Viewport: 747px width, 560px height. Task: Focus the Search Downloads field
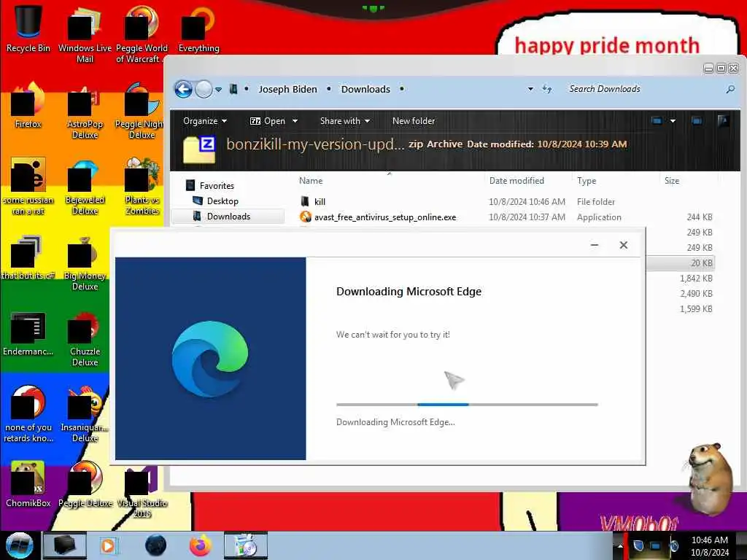pos(646,89)
